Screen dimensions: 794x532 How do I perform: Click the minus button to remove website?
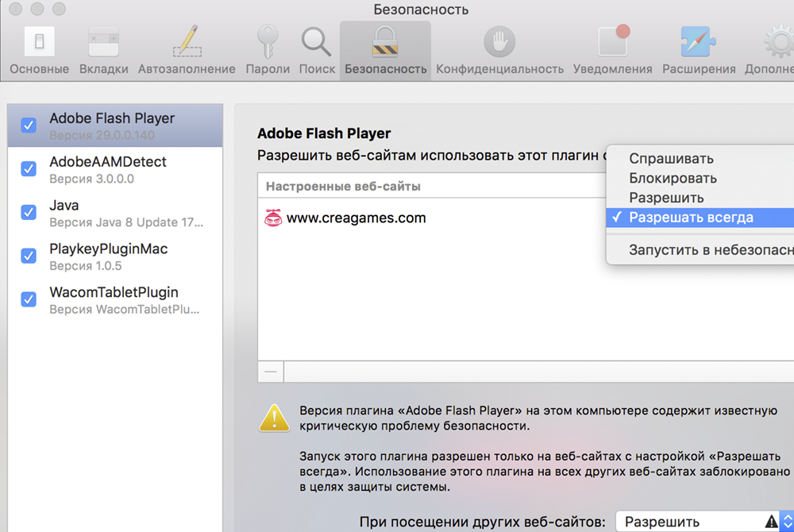tap(271, 371)
